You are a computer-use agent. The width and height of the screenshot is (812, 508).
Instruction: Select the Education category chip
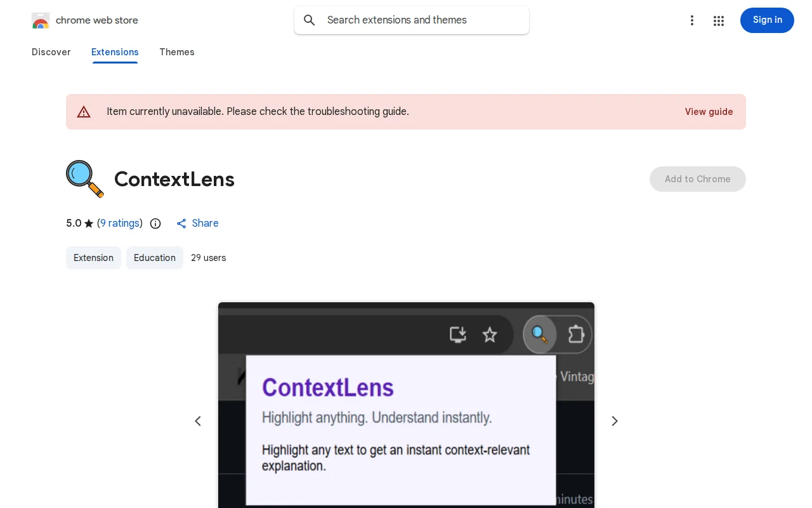coord(155,258)
